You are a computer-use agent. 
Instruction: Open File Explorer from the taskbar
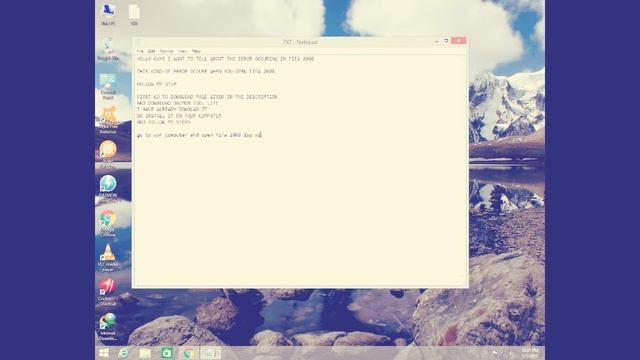(145, 353)
